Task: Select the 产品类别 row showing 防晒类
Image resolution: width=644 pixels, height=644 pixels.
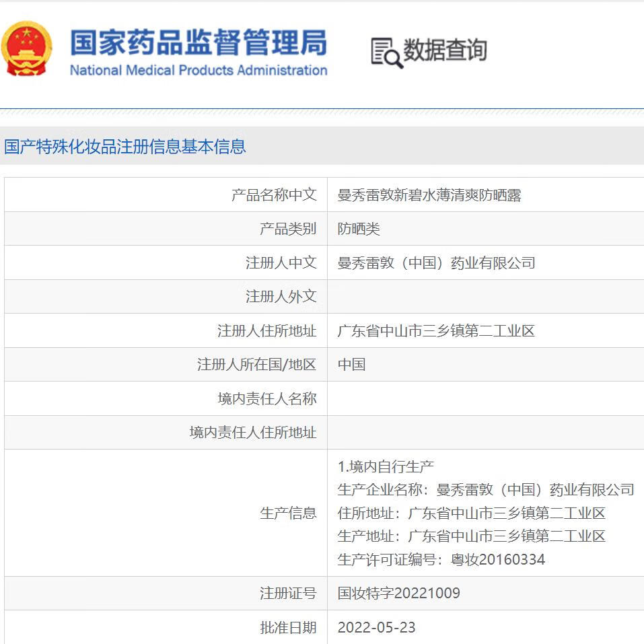Action: [x=322, y=228]
